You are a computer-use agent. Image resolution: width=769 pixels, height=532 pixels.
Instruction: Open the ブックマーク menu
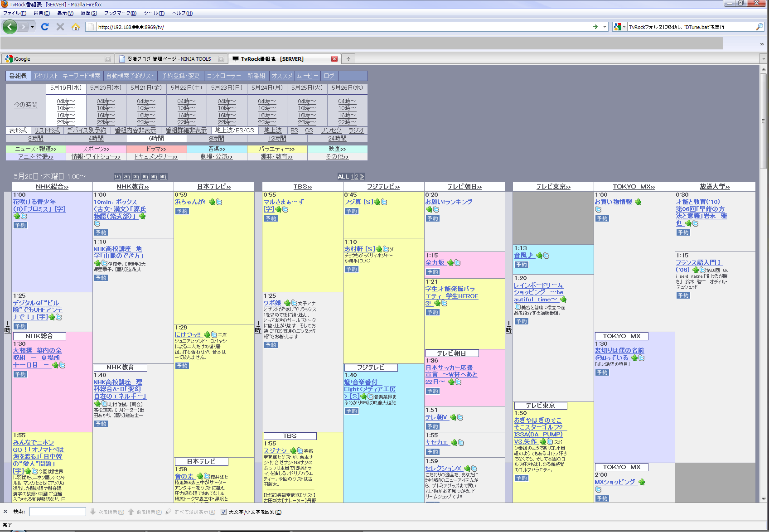coord(120,13)
